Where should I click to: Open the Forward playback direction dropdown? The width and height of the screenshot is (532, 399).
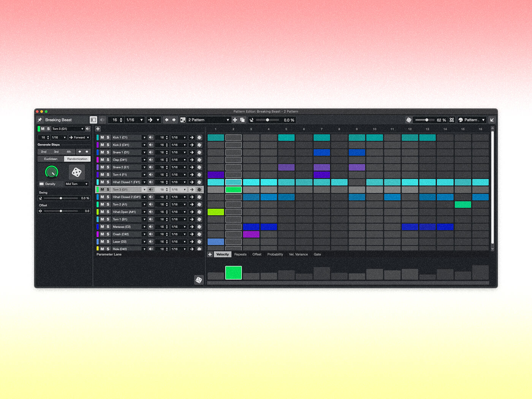coord(79,138)
